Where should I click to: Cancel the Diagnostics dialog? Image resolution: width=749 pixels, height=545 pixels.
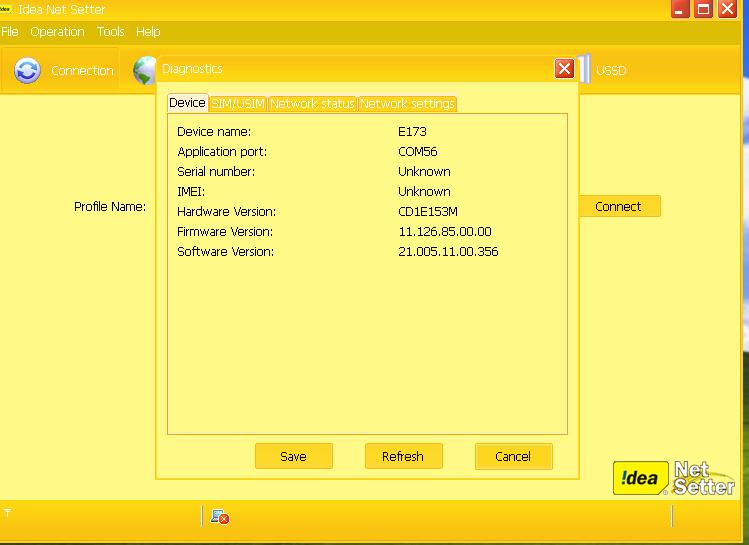pos(513,456)
